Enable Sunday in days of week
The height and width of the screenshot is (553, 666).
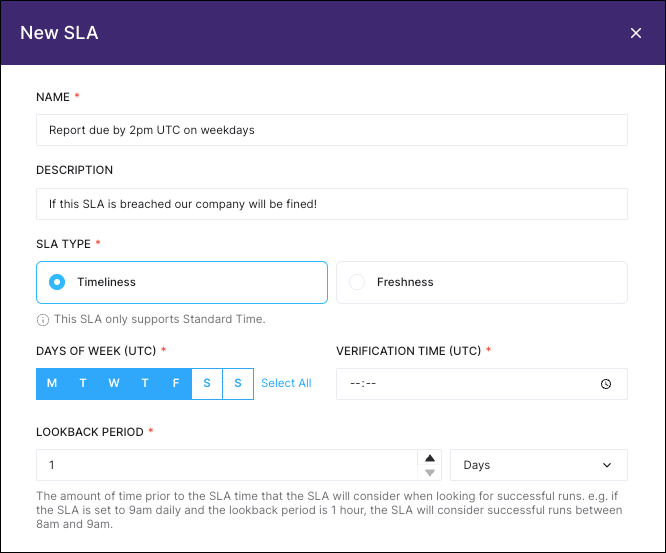tap(238, 384)
